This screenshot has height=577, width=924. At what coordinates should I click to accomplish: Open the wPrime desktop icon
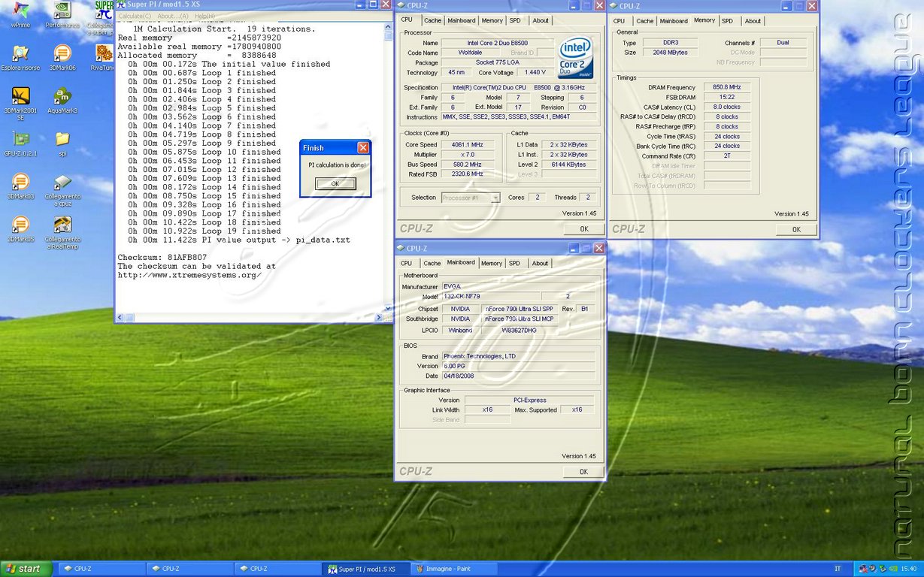pos(20,14)
